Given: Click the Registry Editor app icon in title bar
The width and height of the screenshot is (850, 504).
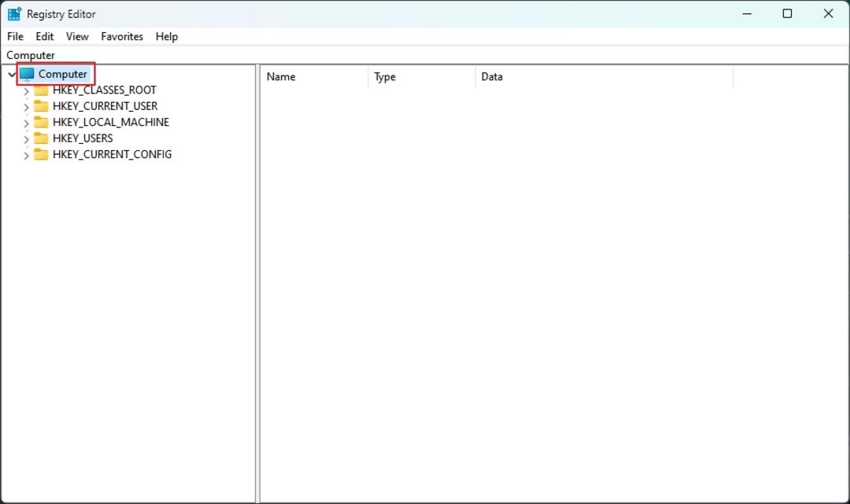Looking at the screenshot, I should 14,13.
